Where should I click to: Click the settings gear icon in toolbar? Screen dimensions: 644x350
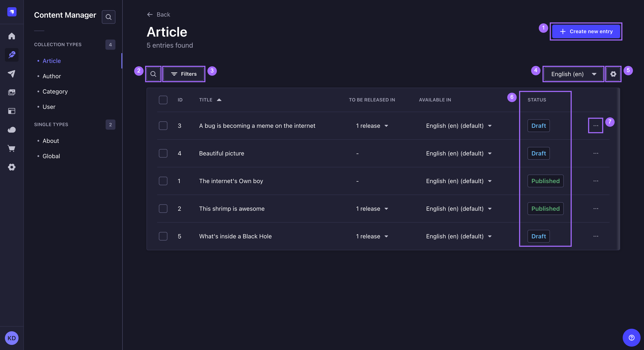pyautogui.click(x=613, y=74)
